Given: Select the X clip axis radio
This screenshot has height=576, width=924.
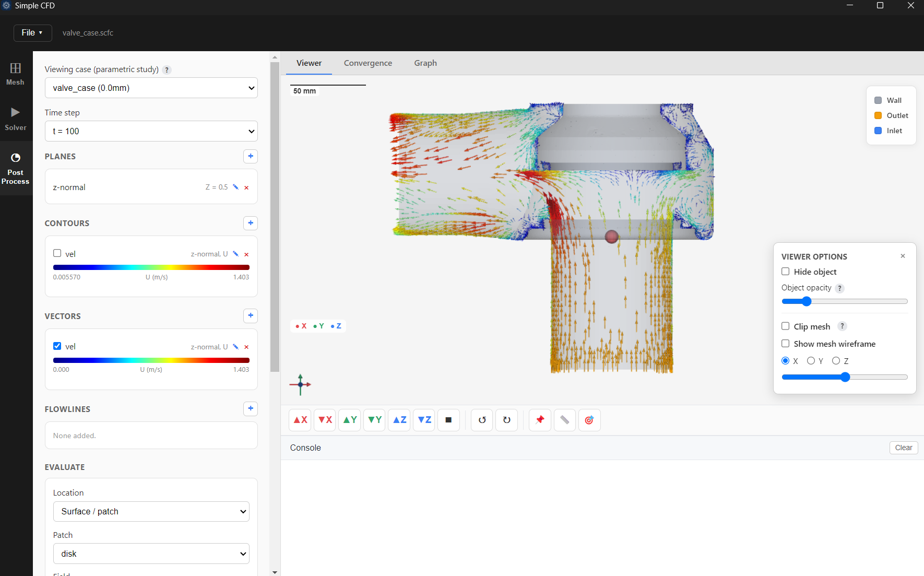Looking at the screenshot, I should pyautogui.click(x=785, y=361).
